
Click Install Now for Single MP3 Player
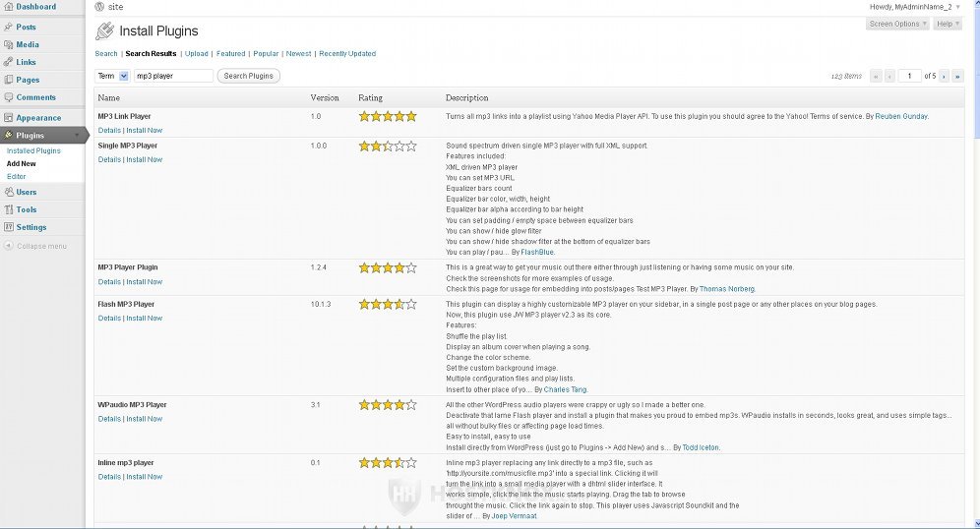145,160
